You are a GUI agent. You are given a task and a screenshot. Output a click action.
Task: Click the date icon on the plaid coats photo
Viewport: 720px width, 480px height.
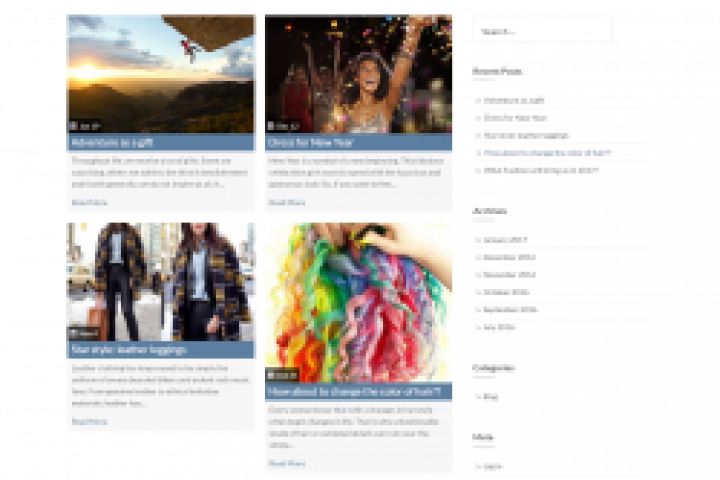click(x=73, y=333)
